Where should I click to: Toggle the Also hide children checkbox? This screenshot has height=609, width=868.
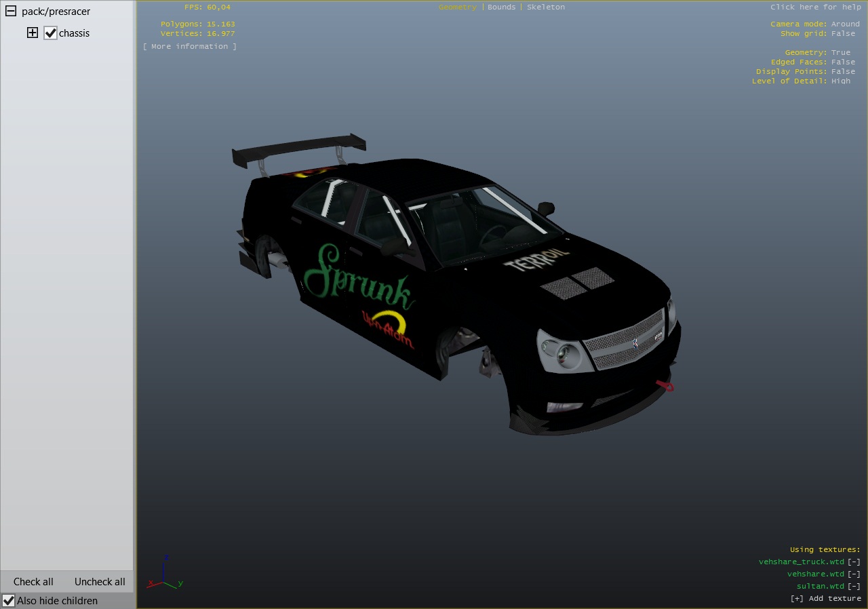[8, 600]
